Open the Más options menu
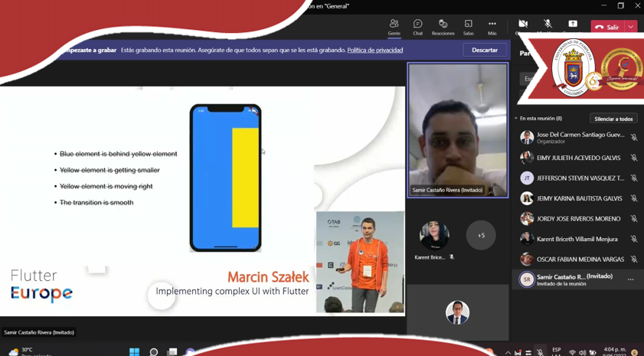This screenshot has height=356, width=644. pyautogui.click(x=492, y=28)
